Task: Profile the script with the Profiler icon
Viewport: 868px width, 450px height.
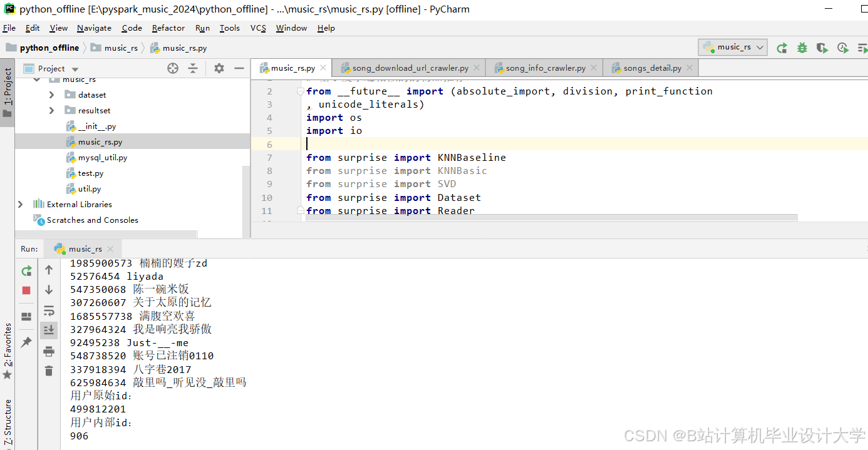Action: click(x=842, y=48)
